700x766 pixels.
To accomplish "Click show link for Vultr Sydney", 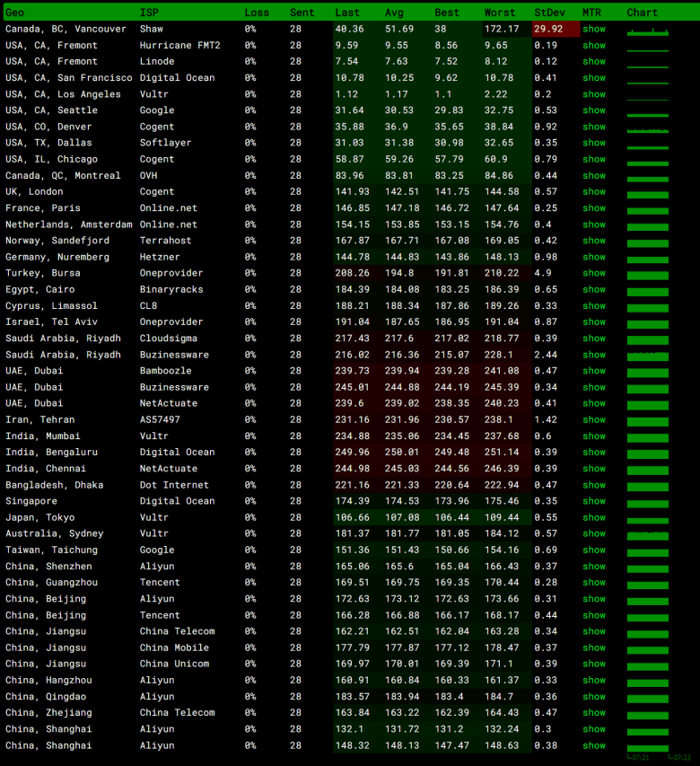I will pos(593,533).
